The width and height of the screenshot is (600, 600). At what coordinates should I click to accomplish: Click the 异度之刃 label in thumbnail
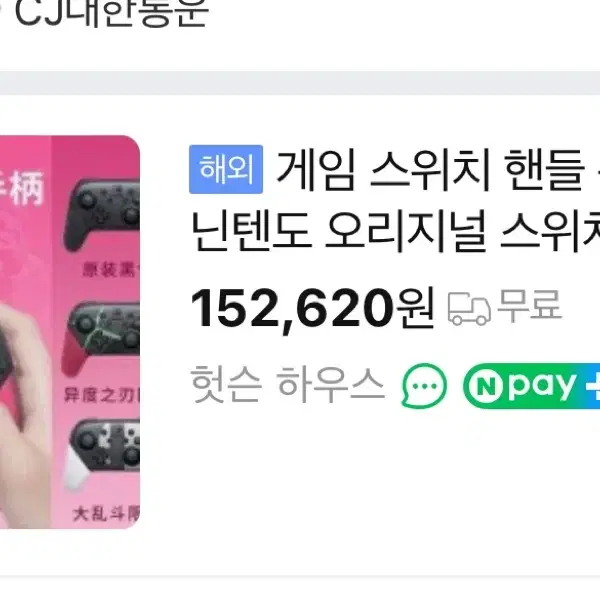pyautogui.click(x=101, y=395)
